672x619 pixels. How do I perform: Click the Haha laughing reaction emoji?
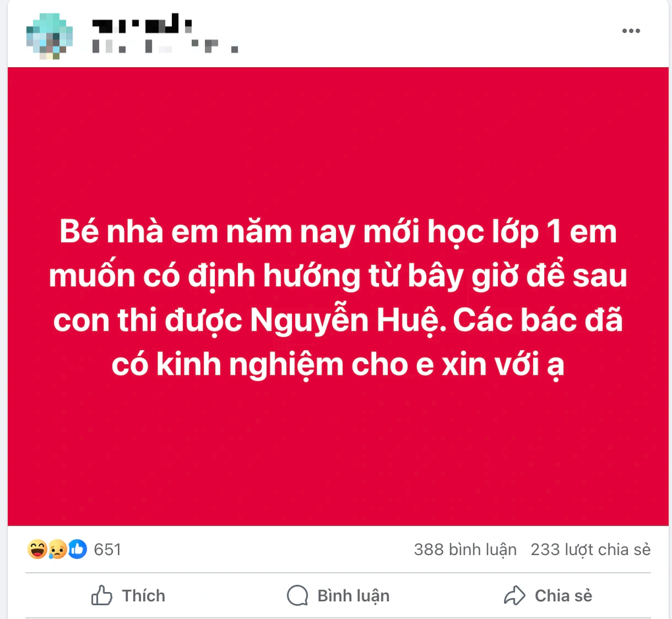[x=38, y=549]
